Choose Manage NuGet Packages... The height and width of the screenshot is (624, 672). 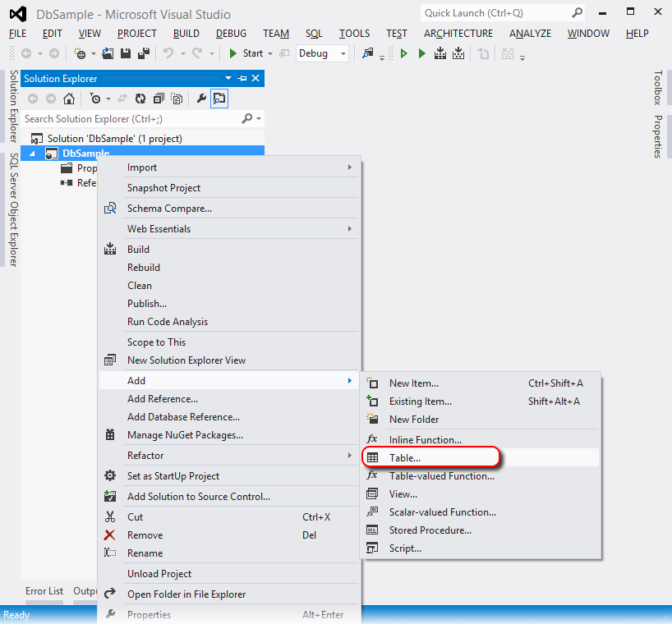[x=229, y=435]
